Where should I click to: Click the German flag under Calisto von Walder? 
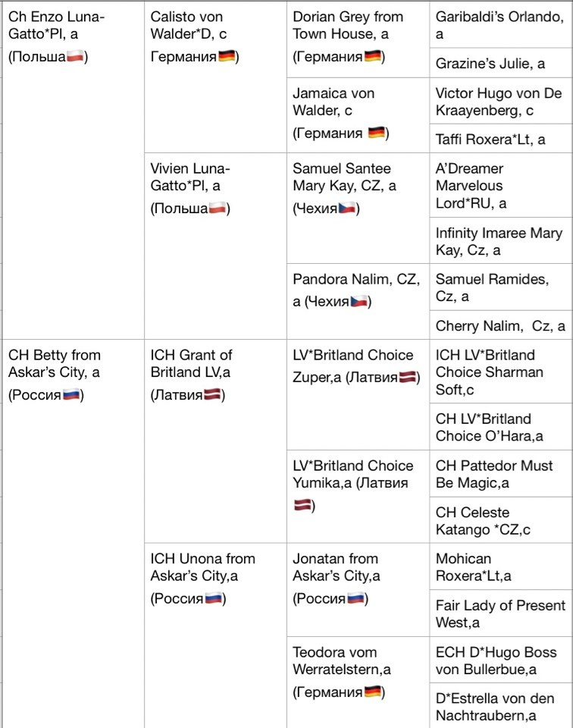pos(227,57)
